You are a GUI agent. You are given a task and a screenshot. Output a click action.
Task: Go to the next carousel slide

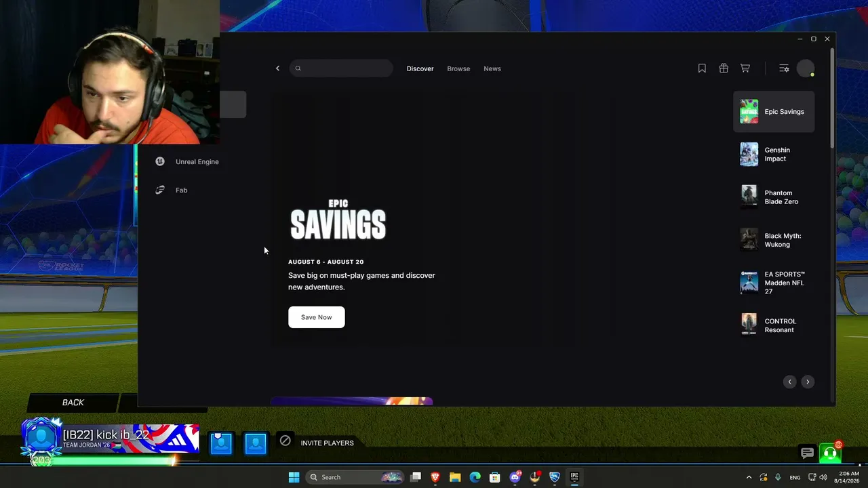point(808,382)
